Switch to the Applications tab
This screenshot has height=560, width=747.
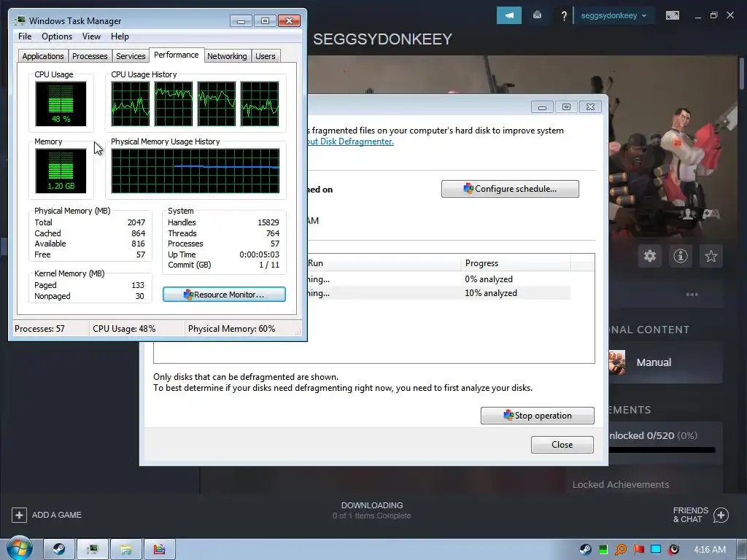click(x=43, y=56)
